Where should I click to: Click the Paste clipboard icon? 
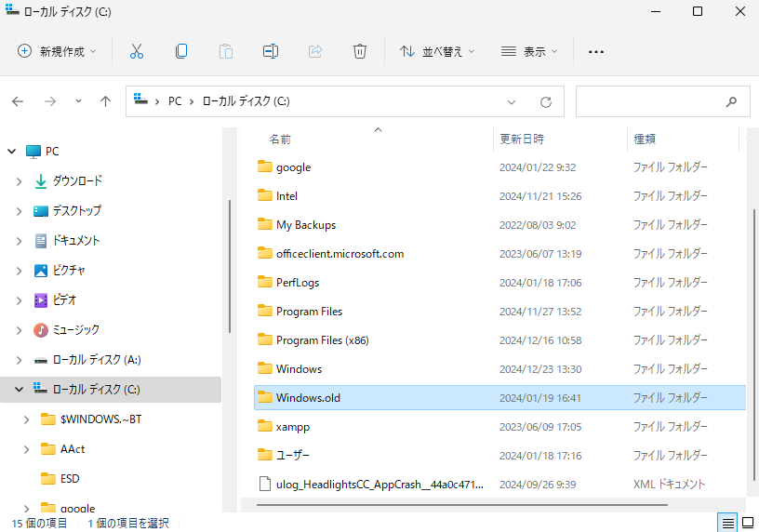(x=226, y=51)
